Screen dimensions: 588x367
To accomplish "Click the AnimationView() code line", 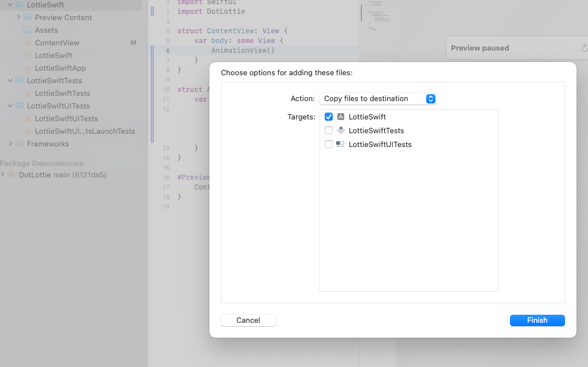I will click(x=243, y=51).
